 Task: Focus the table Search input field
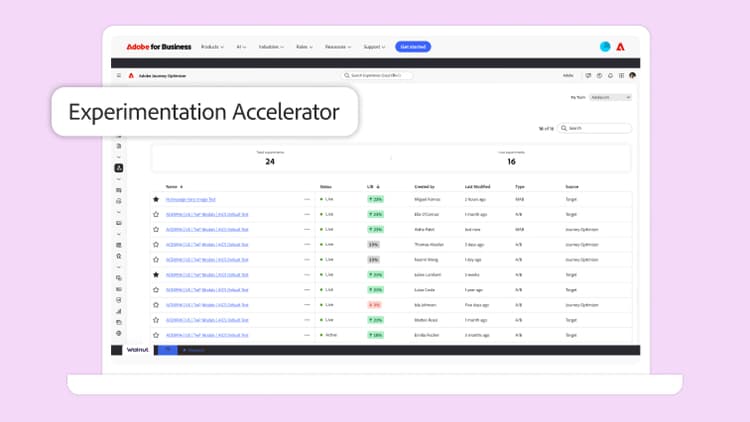tap(595, 128)
